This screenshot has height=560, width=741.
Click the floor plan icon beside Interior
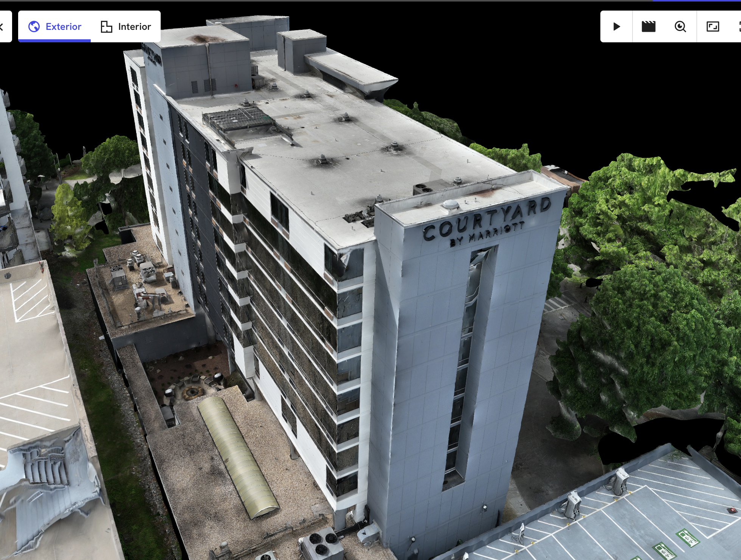pos(106,26)
